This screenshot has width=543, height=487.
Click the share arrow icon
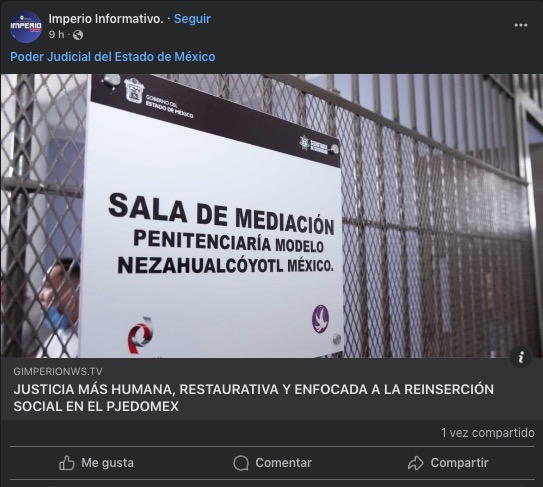tap(416, 463)
